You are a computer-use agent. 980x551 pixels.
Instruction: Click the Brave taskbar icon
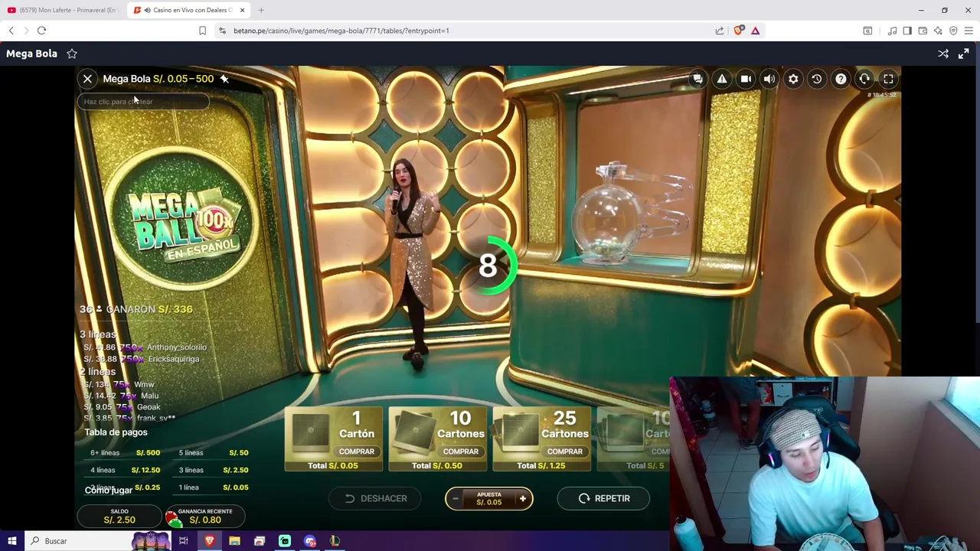click(x=209, y=541)
